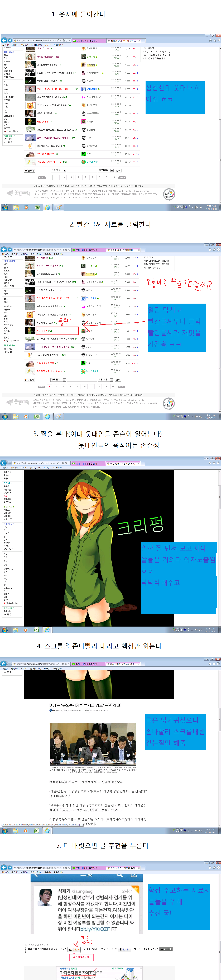Viewport: 221px width, 980px height.
Task: Switch to Internet Explorer in step 1 taskbar
Action: (x=47, y=207)
